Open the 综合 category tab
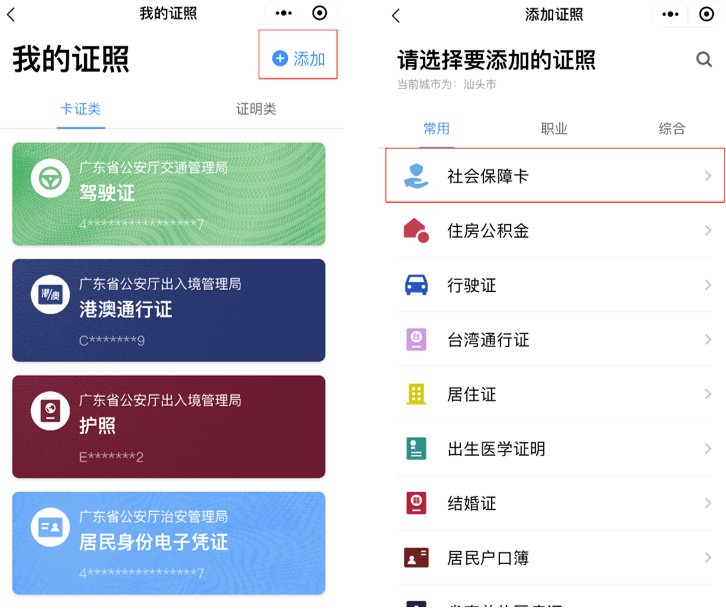The width and height of the screenshot is (726, 614). tap(672, 128)
